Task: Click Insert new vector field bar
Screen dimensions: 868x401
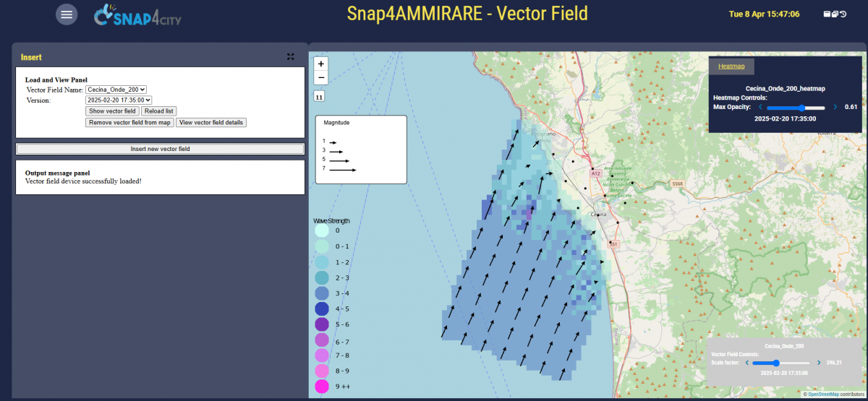Action: (x=160, y=149)
